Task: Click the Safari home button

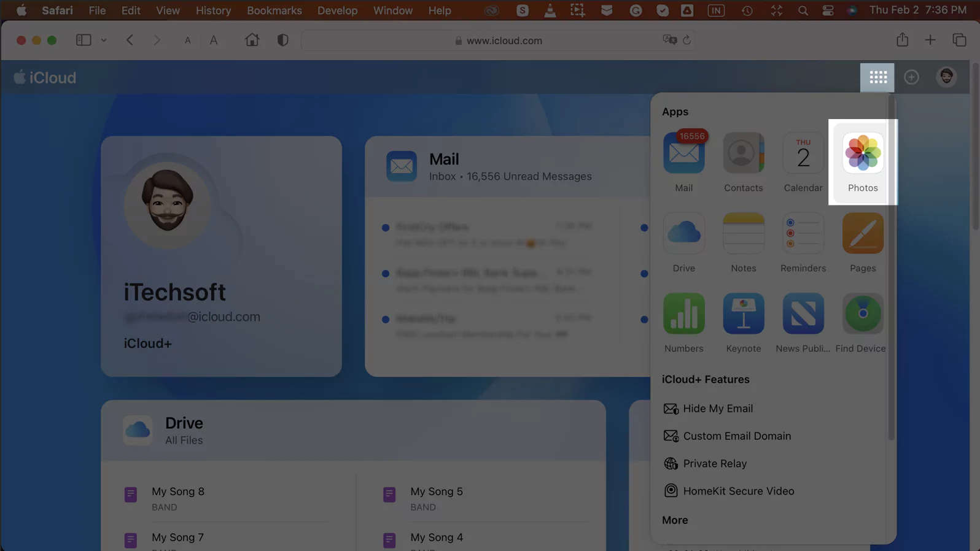Action: tap(252, 40)
